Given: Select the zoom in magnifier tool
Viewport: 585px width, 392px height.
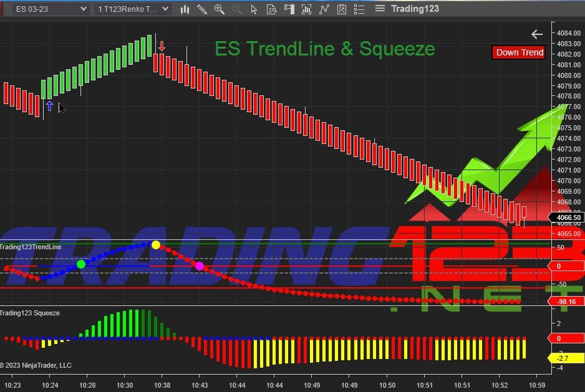Looking at the screenshot, I should click(220, 9).
